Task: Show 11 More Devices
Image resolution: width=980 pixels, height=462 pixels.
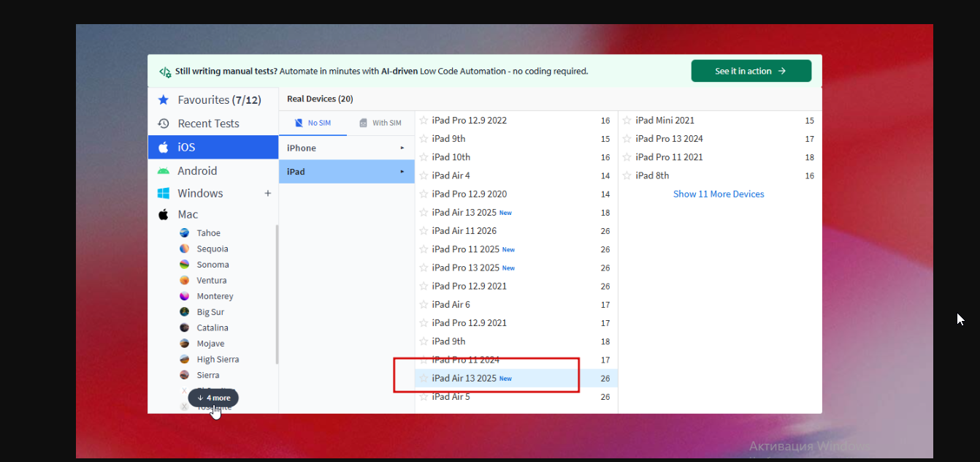Action: [x=719, y=194]
